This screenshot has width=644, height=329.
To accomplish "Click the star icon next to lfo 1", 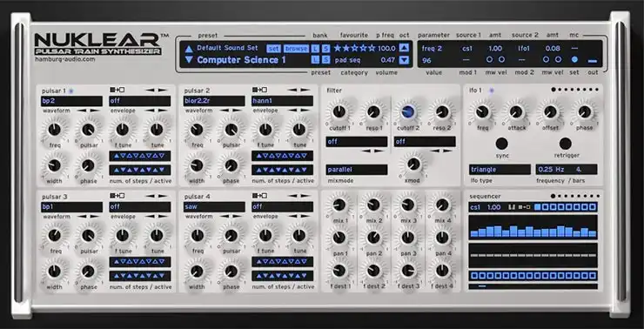I will [492, 90].
